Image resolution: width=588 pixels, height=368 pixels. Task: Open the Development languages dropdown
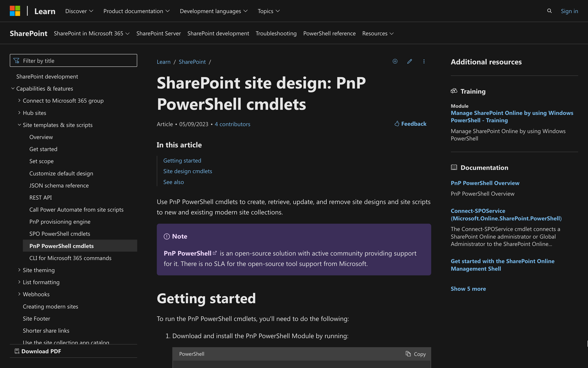[214, 11]
